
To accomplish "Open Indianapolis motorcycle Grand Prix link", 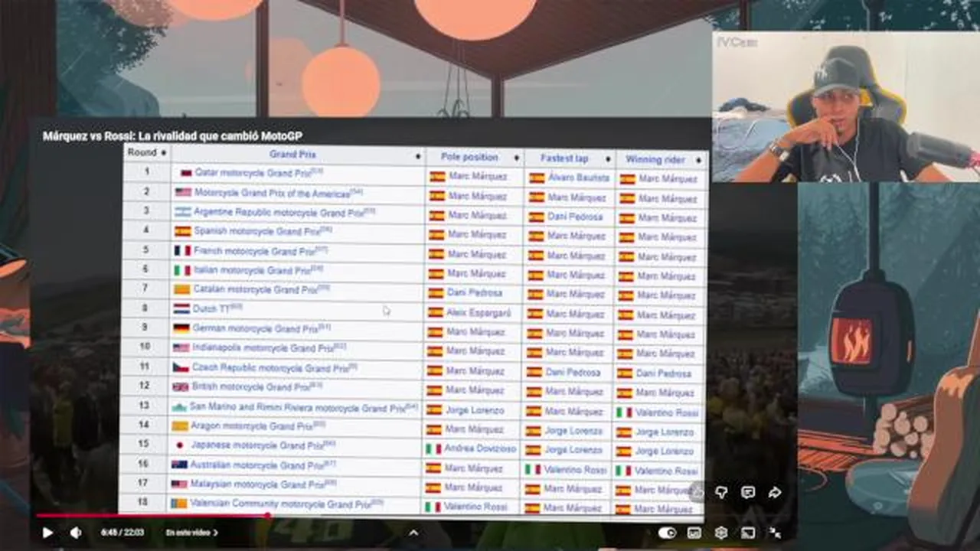I will (x=263, y=347).
